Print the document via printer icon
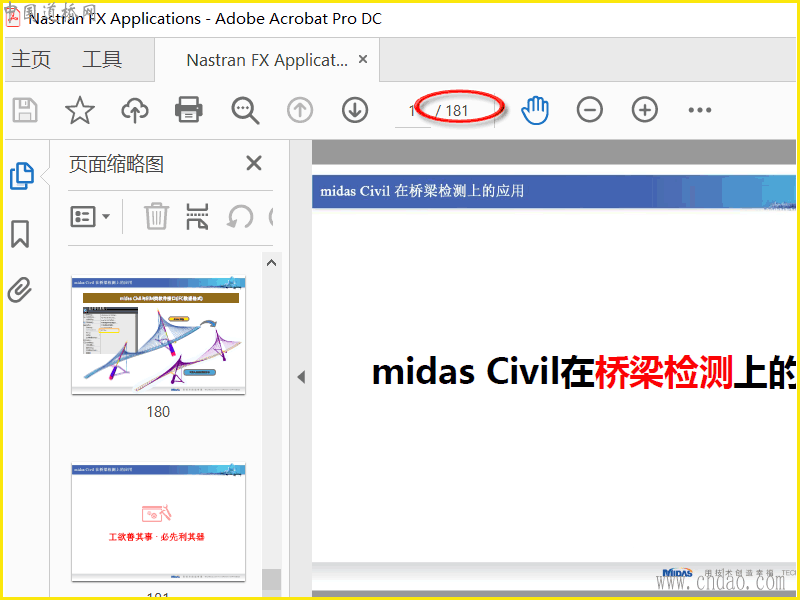This screenshot has height=600, width=800. click(189, 110)
